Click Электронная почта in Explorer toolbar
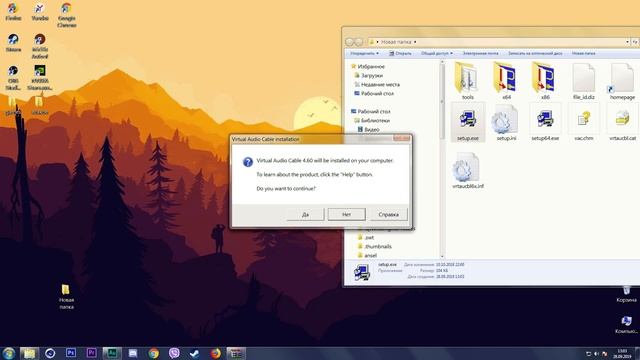640x360 pixels. click(x=480, y=53)
